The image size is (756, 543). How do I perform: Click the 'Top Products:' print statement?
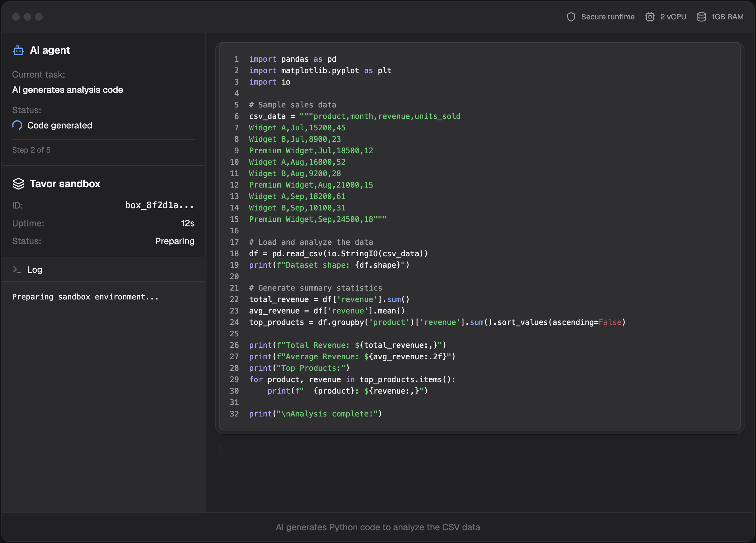pyautogui.click(x=299, y=368)
